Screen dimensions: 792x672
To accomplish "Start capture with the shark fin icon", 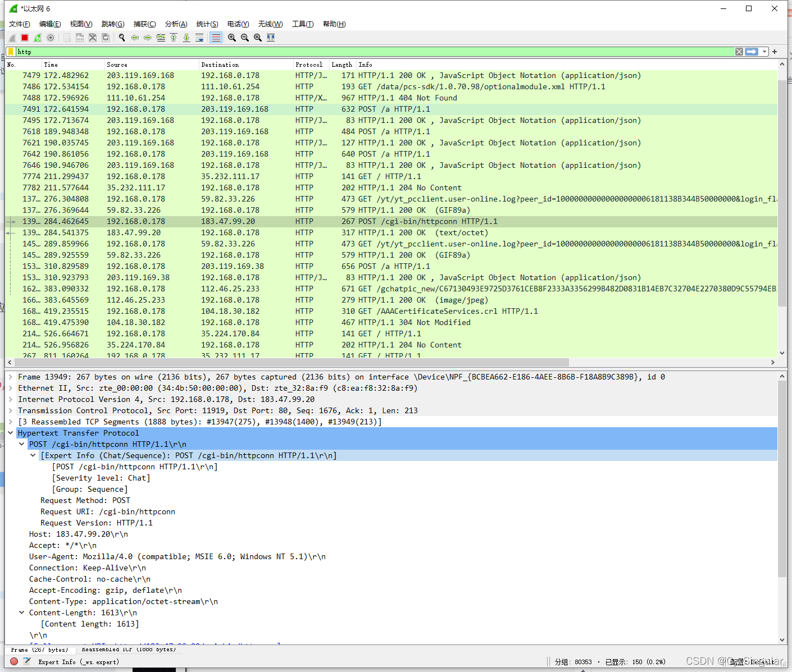I will point(12,38).
